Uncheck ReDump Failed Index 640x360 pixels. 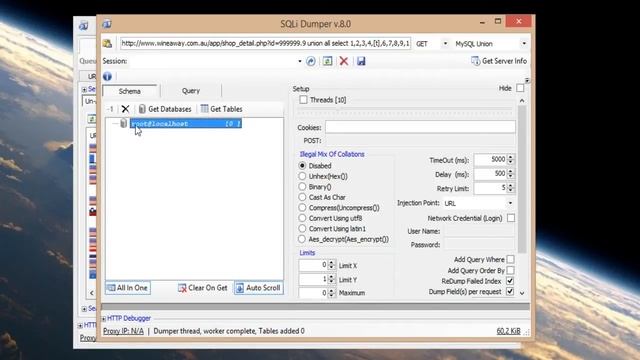510,281
